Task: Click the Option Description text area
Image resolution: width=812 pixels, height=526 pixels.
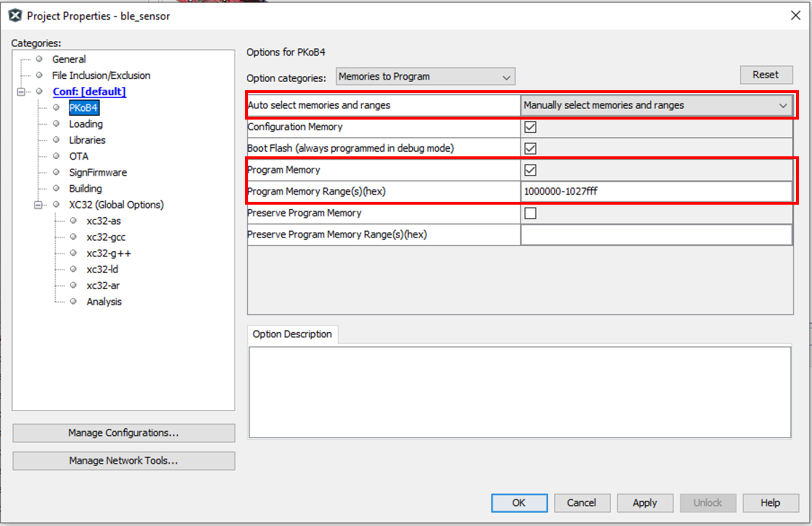Action: point(520,392)
